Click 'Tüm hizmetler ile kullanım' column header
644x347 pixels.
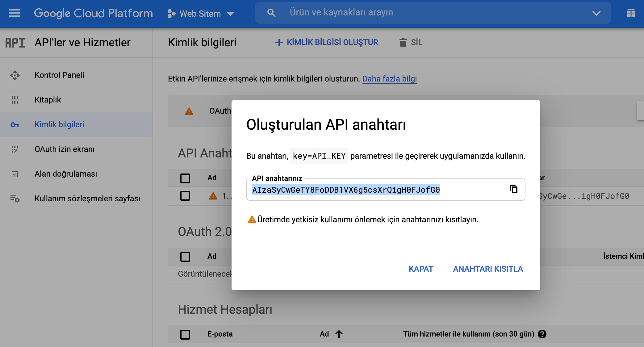(x=468, y=334)
